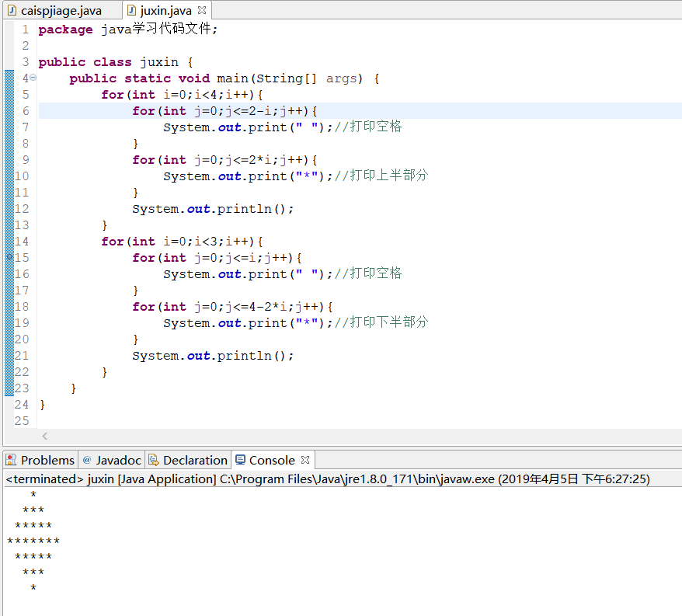Click the 'args' parameter in line 4
The image size is (682, 616).
(x=342, y=78)
